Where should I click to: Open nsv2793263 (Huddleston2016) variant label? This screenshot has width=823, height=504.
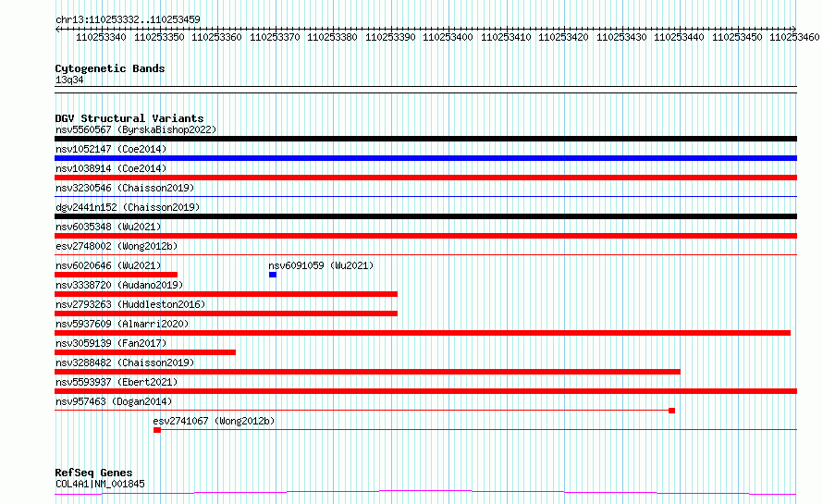coord(130,304)
